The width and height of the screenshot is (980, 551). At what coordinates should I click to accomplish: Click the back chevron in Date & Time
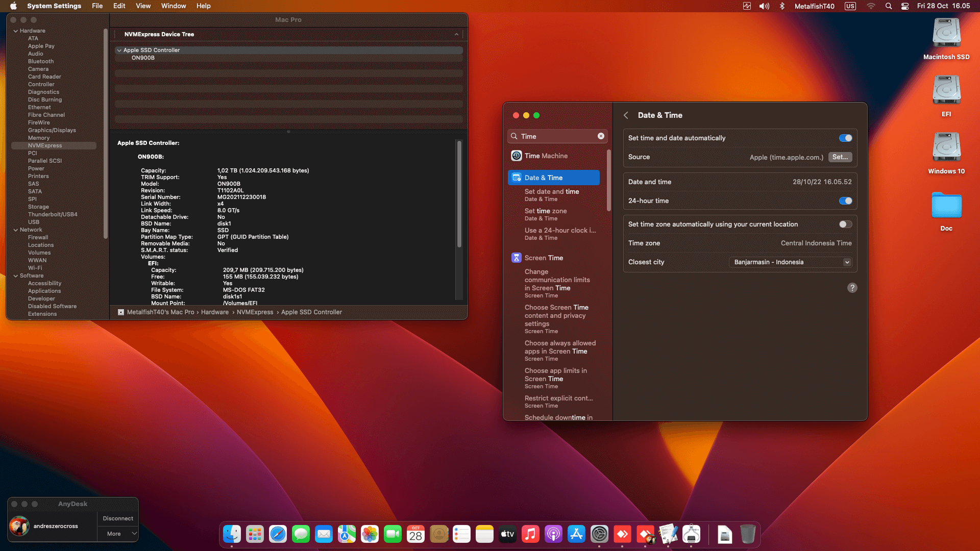click(626, 115)
